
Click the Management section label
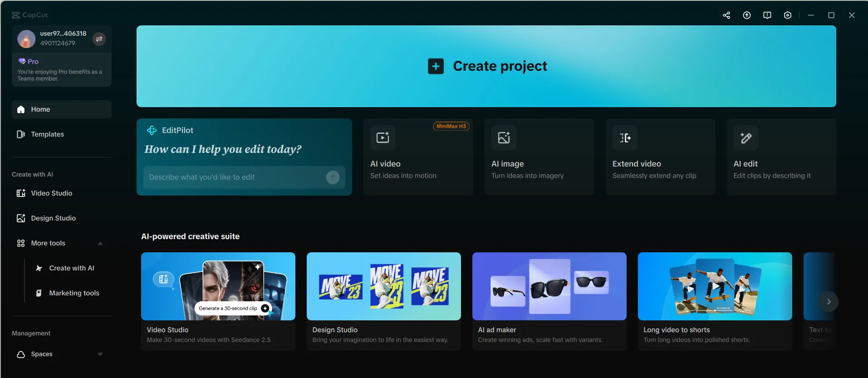coord(31,334)
